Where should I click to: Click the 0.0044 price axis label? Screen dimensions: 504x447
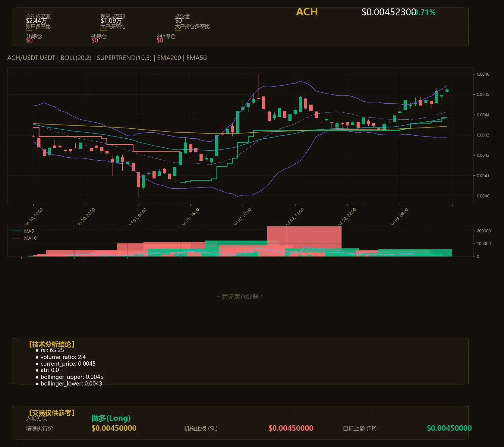[x=483, y=115]
